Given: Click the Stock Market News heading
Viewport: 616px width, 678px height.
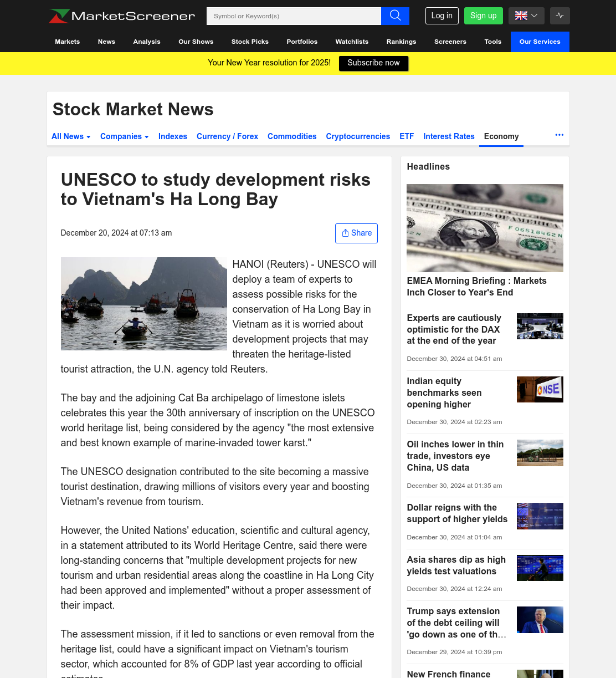Looking at the screenshot, I should pos(133,109).
